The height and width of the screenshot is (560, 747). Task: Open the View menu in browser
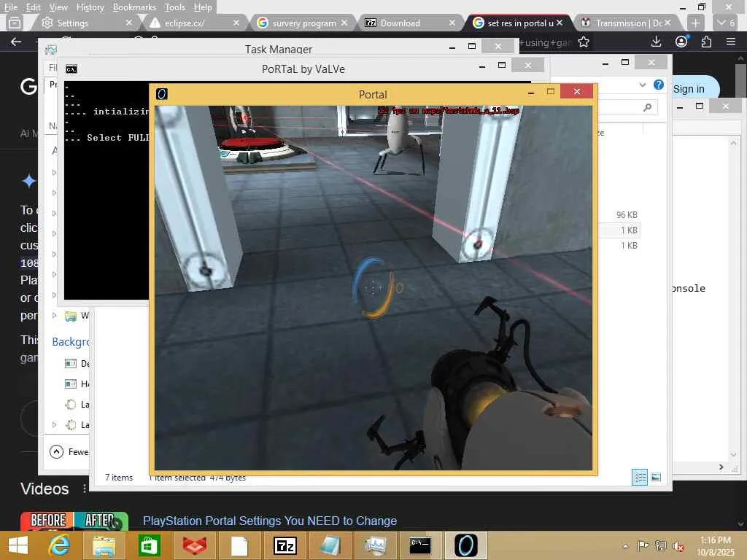point(58,7)
